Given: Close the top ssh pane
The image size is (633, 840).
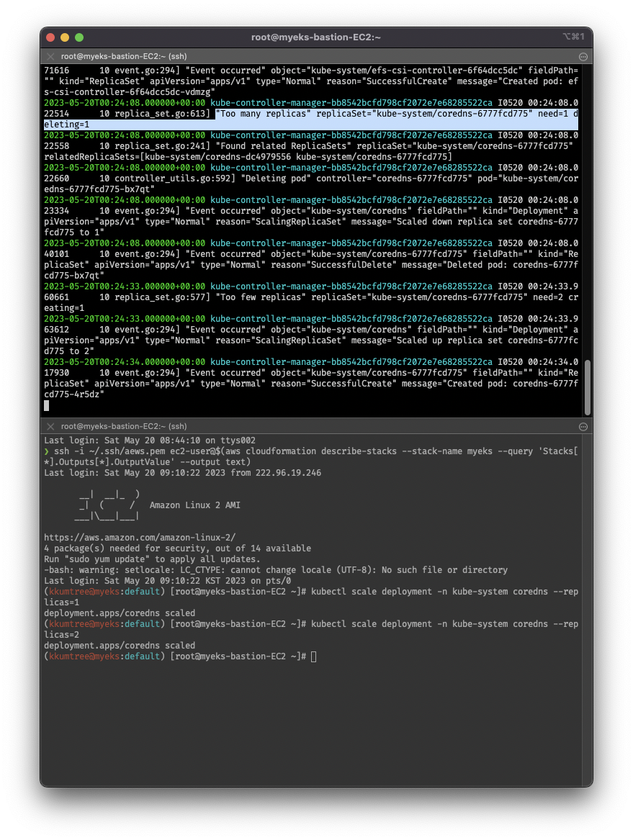Looking at the screenshot, I should 50,56.
